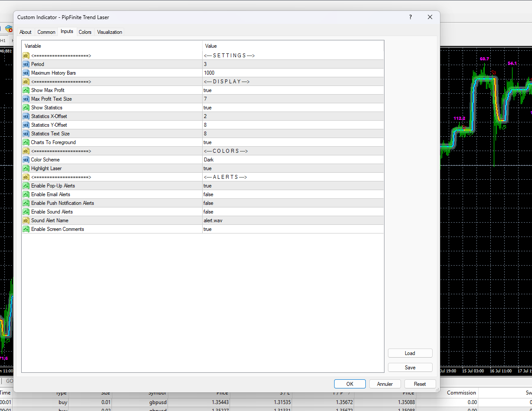This screenshot has width=532, height=411.
Task: Select the Period value 3
Action: click(293, 64)
